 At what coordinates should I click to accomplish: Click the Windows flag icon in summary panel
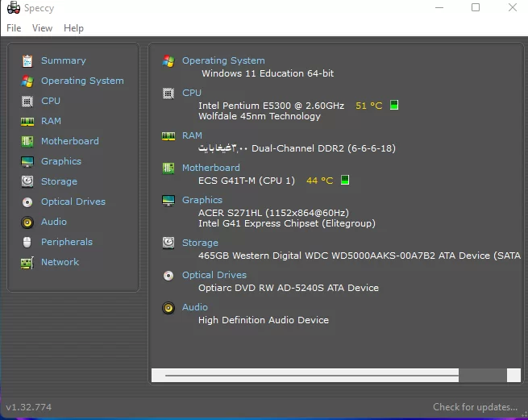coord(168,61)
